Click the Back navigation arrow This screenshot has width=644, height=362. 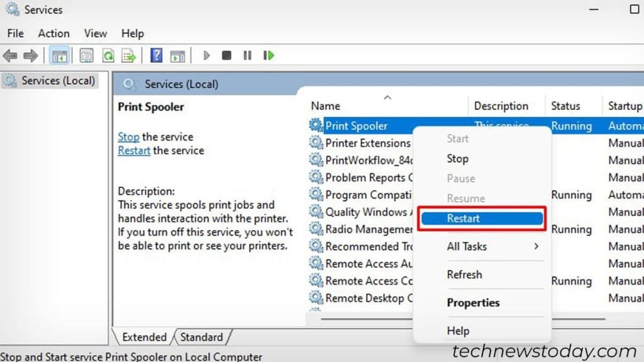(x=10, y=55)
